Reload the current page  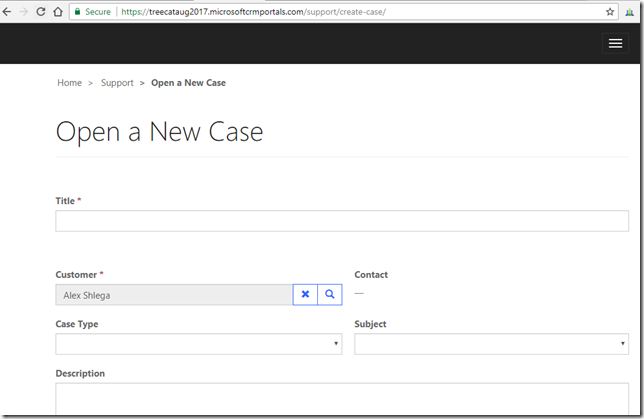(41, 12)
